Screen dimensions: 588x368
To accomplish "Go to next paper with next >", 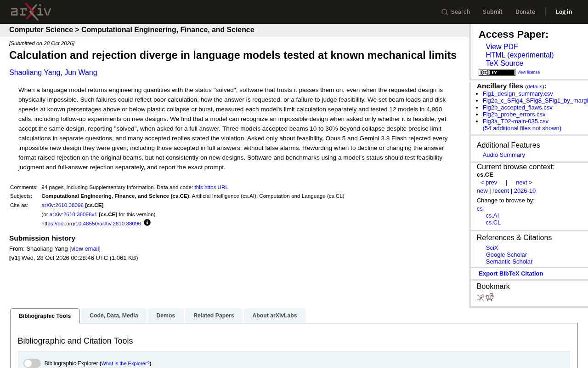I will pyautogui.click(x=524, y=183).
